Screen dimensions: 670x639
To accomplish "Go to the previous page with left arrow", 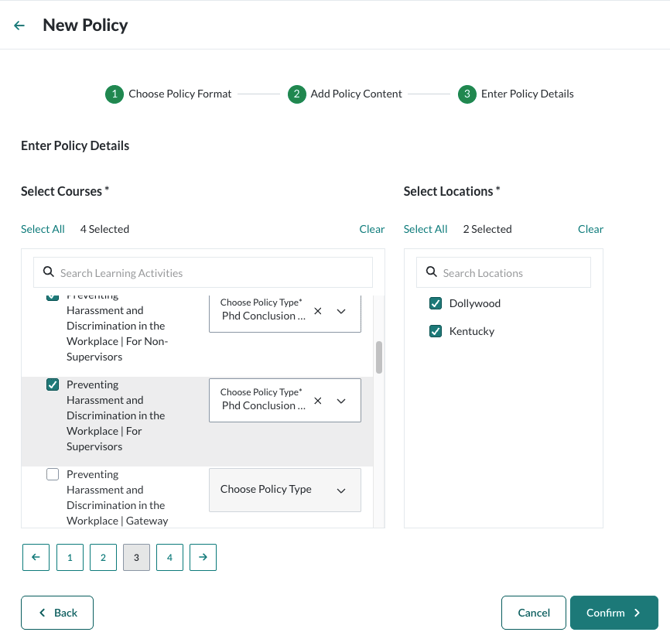I will pyautogui.click(x=36, y=557).
